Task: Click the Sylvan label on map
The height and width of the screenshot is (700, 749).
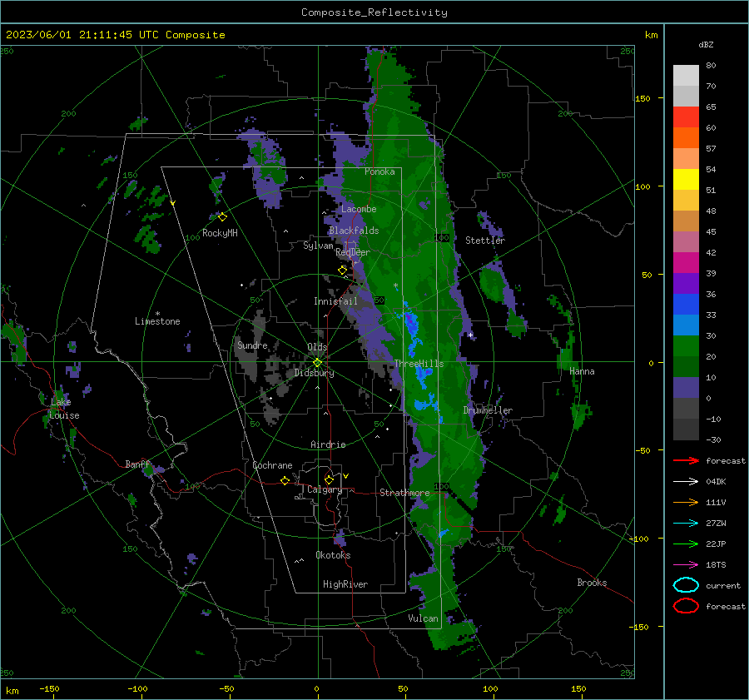Action: tap(318, 246)
